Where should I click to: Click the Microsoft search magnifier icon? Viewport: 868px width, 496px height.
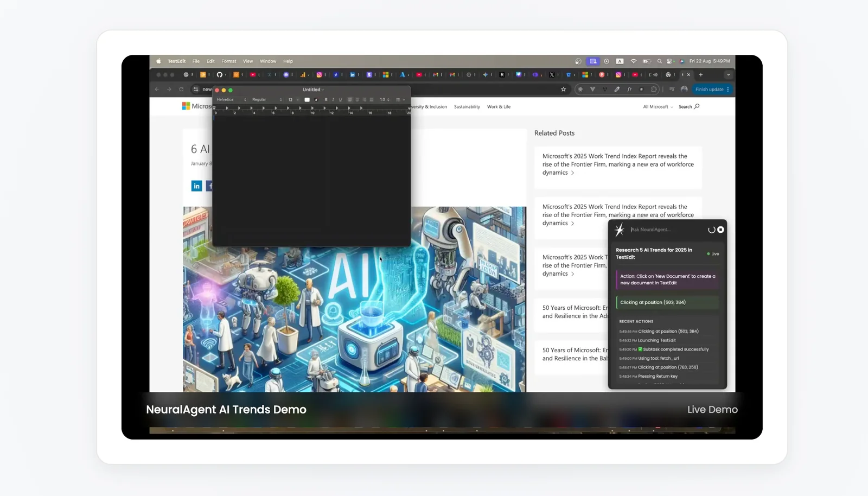[697, 106]
